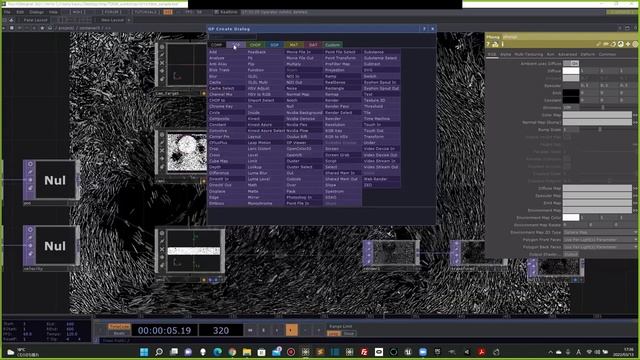Open the Emit Map field's expand arrow
The width and height of the screenshot is (640, 360).
coord(635,203)
